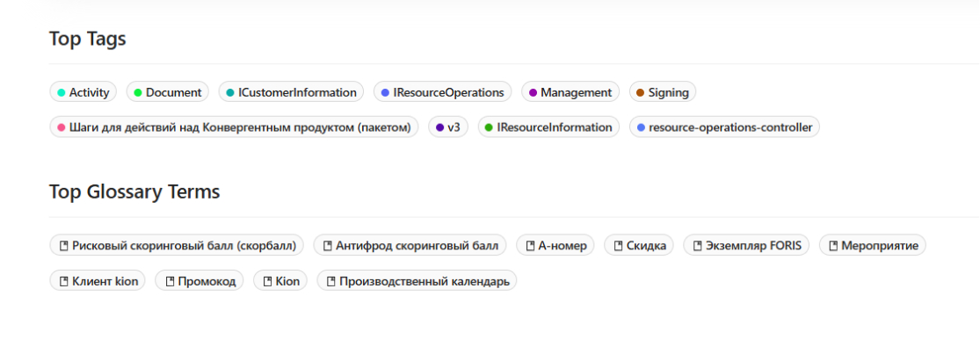This screenshot has width=980, height=361.
Task: Open the Антифрод скоринговый балл term
Action: point(410,245)
